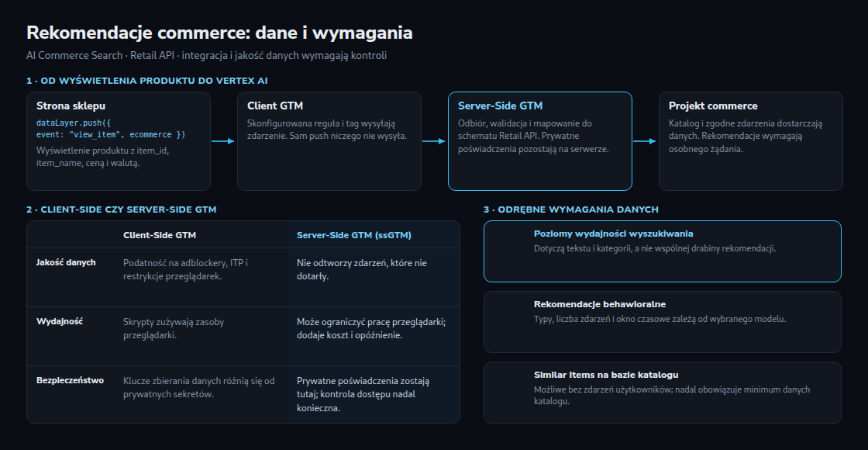This screenshot has height=450, width=868.
Task: Click the subtitle starting "AI Commerce Search · Retail API"
Action: pyautogui.click(x=206, y=55)
